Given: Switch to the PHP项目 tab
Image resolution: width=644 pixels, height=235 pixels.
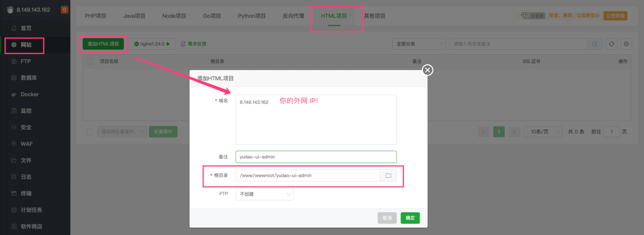Looking at the screenshot, I should click(95, 16).
